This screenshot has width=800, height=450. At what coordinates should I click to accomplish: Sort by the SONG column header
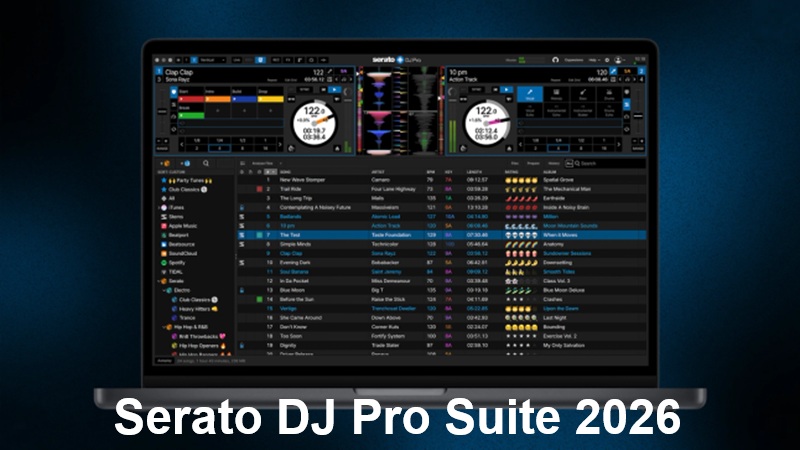(x=285, y=172)
